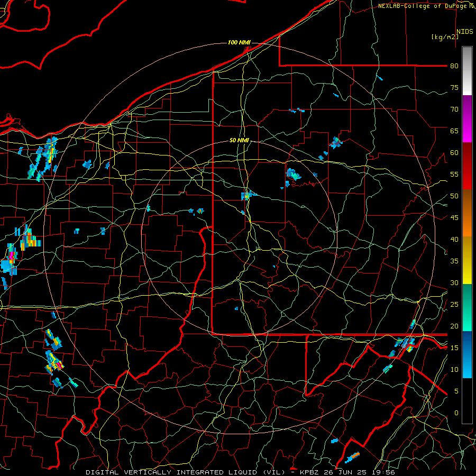The width and height of the screenshot is (476, 476).
Task: Click the 5 legend value
Action: point(456,391)
